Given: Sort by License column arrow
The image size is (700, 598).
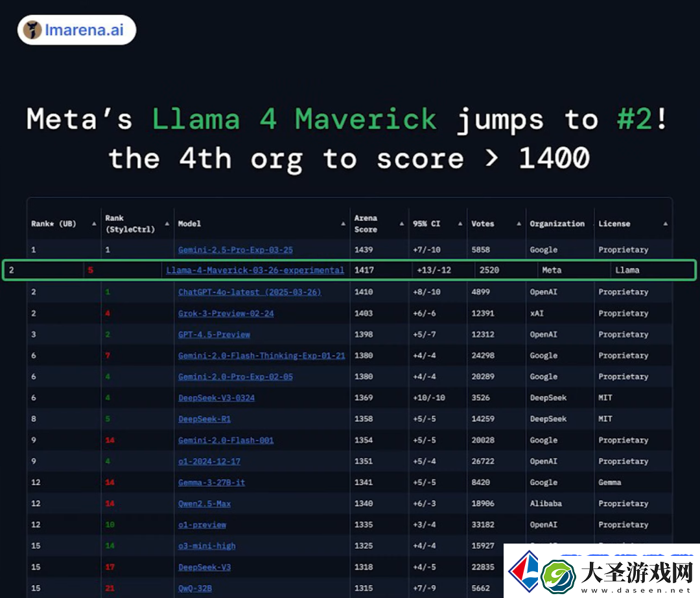Looking at the screenshot, I should pos(665,224).
